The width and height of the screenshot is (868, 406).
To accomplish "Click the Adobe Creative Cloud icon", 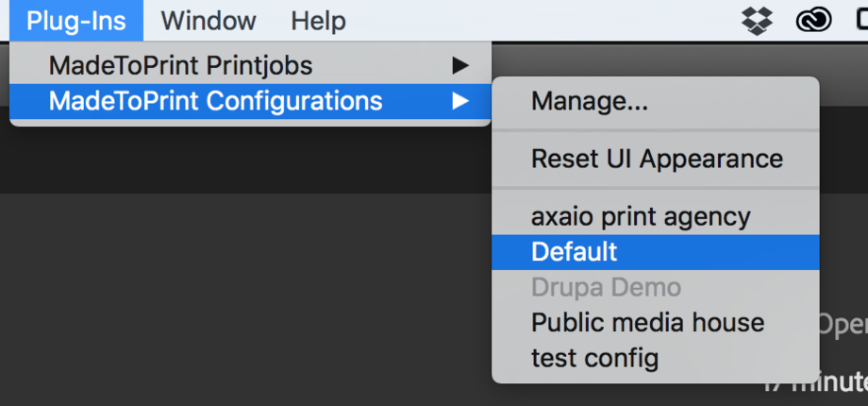I will click(x=813, y=21).
